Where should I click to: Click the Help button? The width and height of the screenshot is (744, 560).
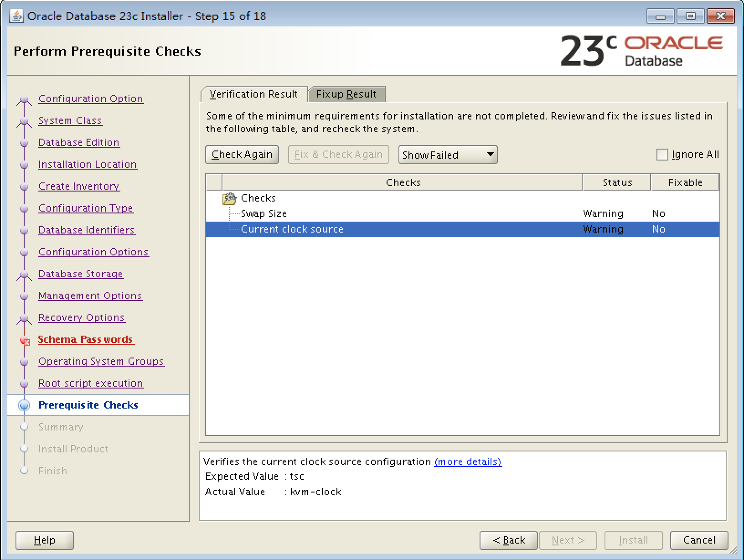[45, 540]
